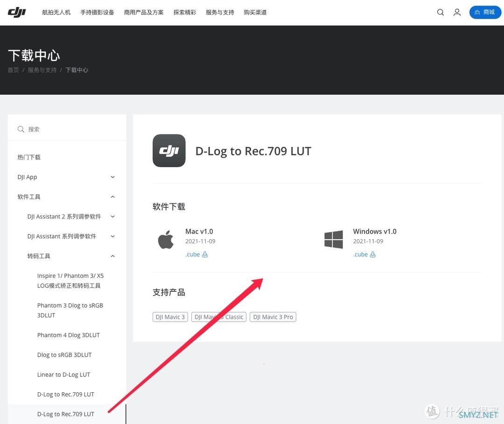Expand the DJI App section chevron
The width and height of the screenshot is (504, 424).
click(112, 177)
